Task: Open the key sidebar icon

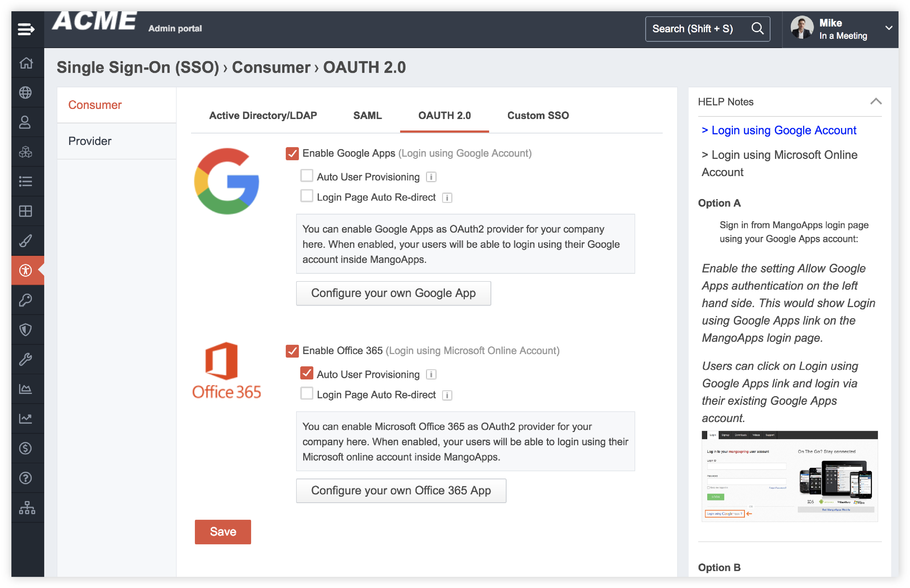Action: (x=26, y=300)
